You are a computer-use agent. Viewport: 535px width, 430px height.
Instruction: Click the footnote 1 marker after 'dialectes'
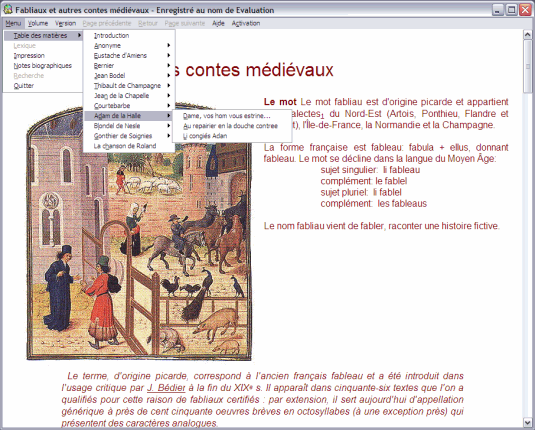322,116
